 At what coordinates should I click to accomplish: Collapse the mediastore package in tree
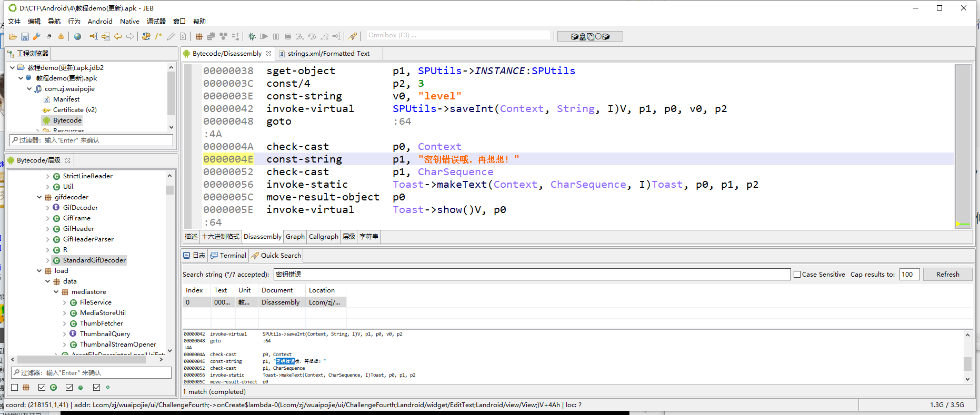pos(56,292)
